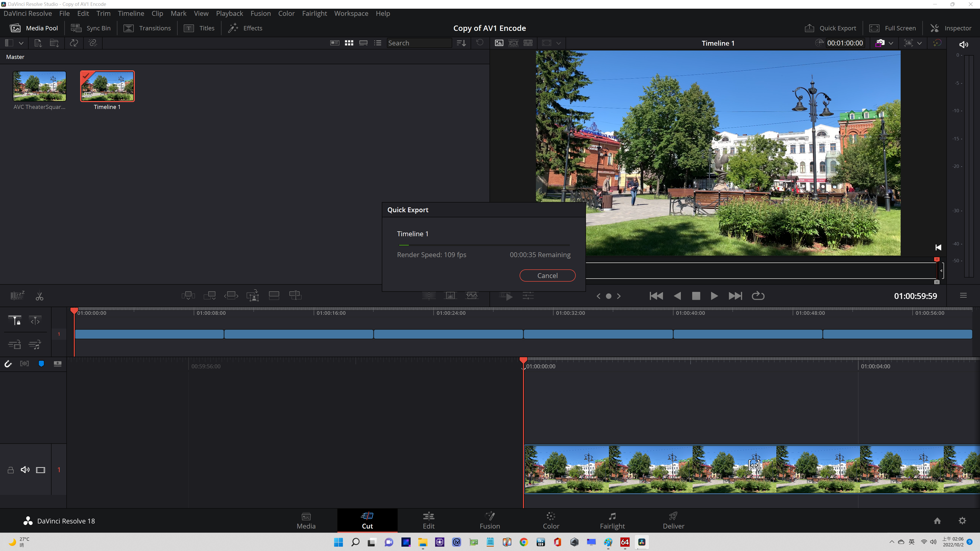Click the media pool Search field
This screenshot has width=980, height=551.
click(x=419, y=43)
